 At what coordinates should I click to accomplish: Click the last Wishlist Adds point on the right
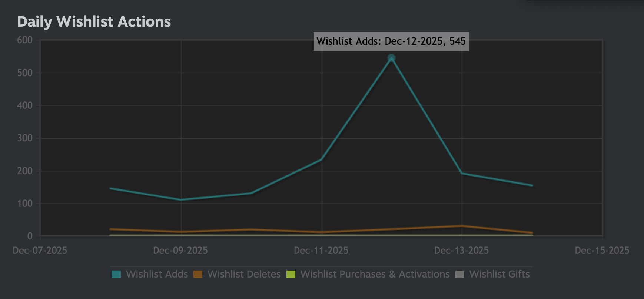point(532,185)
